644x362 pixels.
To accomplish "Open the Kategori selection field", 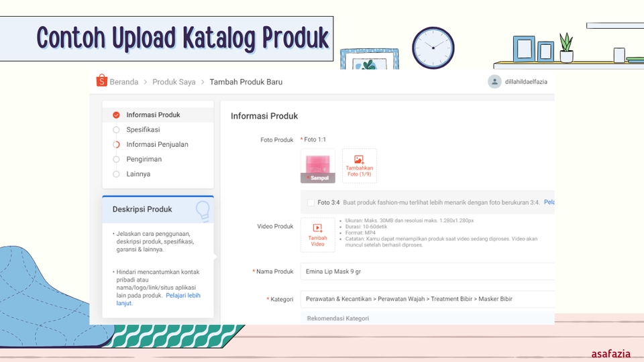I will coord(427,299).
